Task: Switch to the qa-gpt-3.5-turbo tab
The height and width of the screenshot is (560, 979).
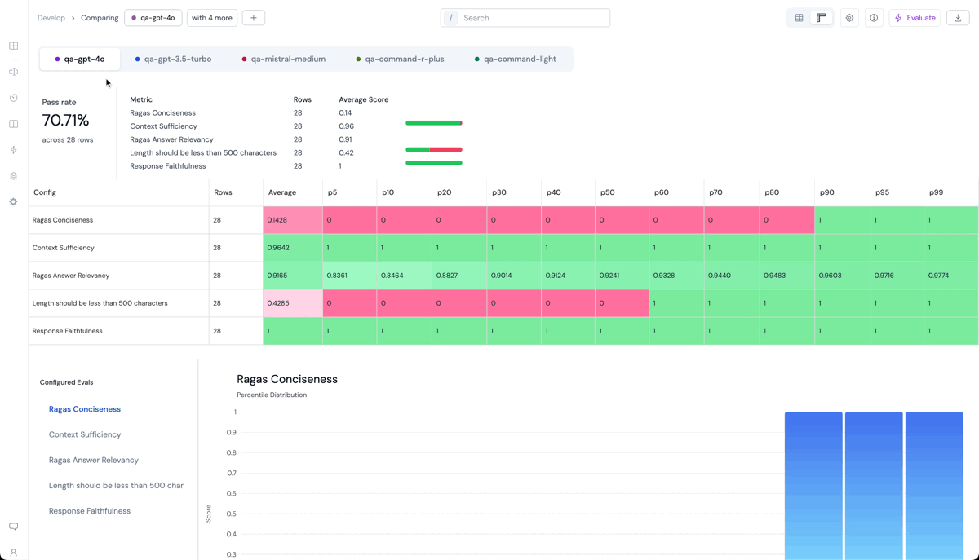Action: tap(173, 59)
